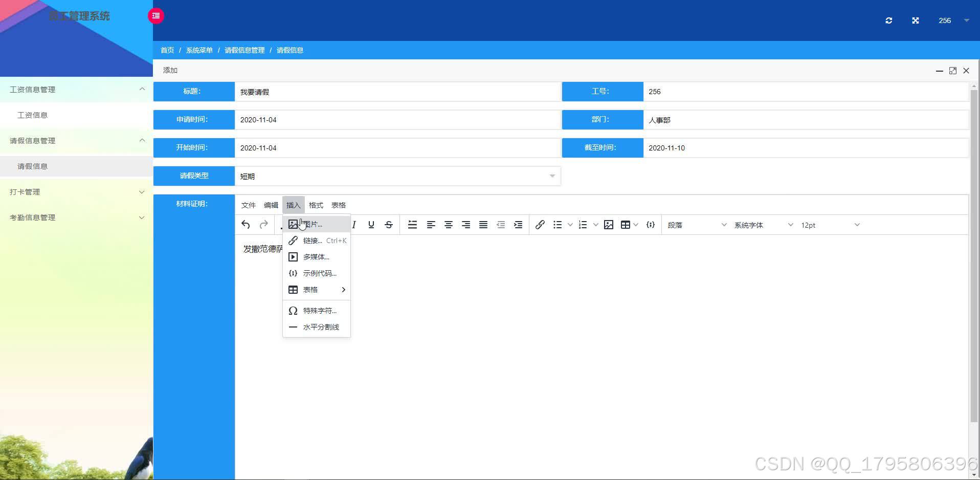Click the insert image toolbar icon
980x480 pixels.
point(609,225)
